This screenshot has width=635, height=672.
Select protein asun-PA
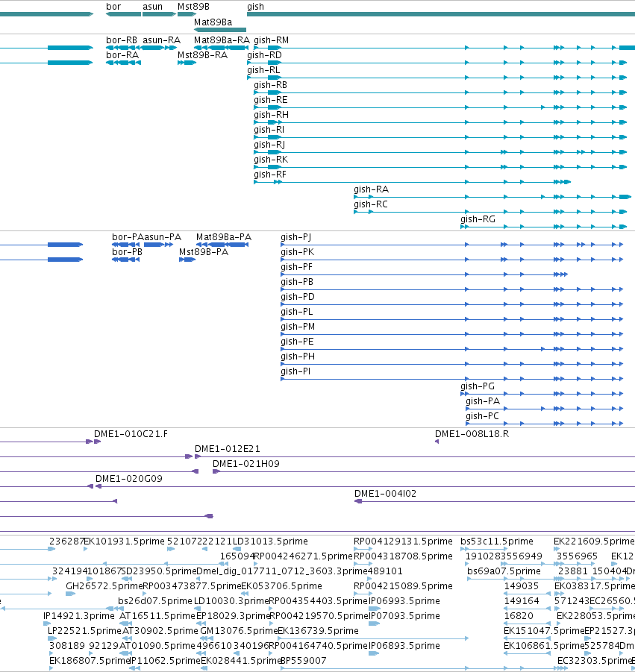point(163,237)
